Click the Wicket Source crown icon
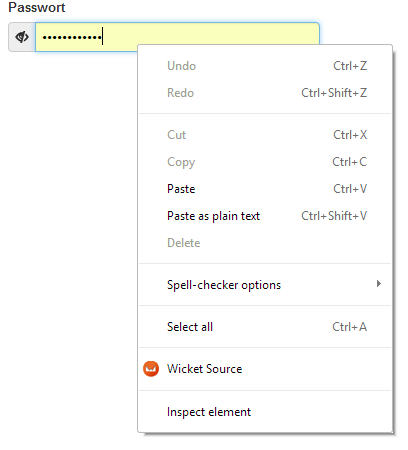The height and width of the screenshot is (450, 408). pos(151,369)
